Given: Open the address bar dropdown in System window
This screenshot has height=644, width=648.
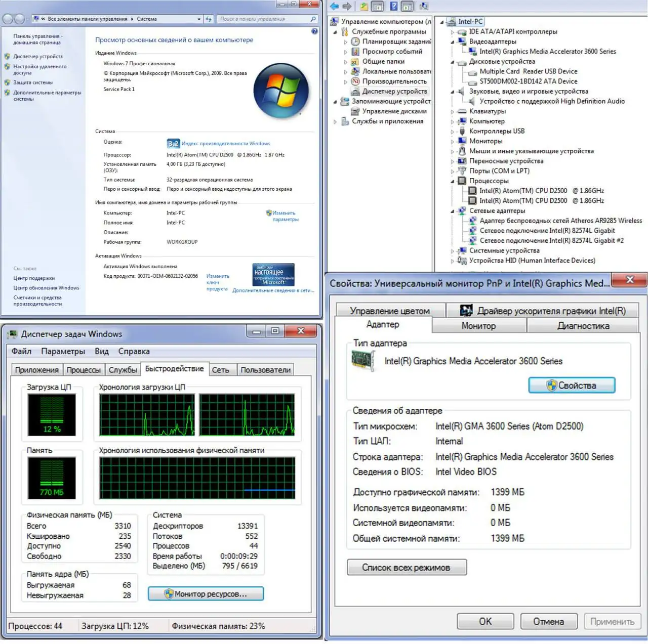Looking at the screenshot, I should coord(199,19).
